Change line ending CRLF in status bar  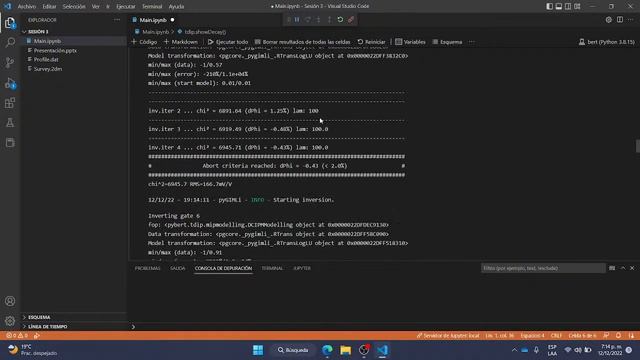coord(556,336)
